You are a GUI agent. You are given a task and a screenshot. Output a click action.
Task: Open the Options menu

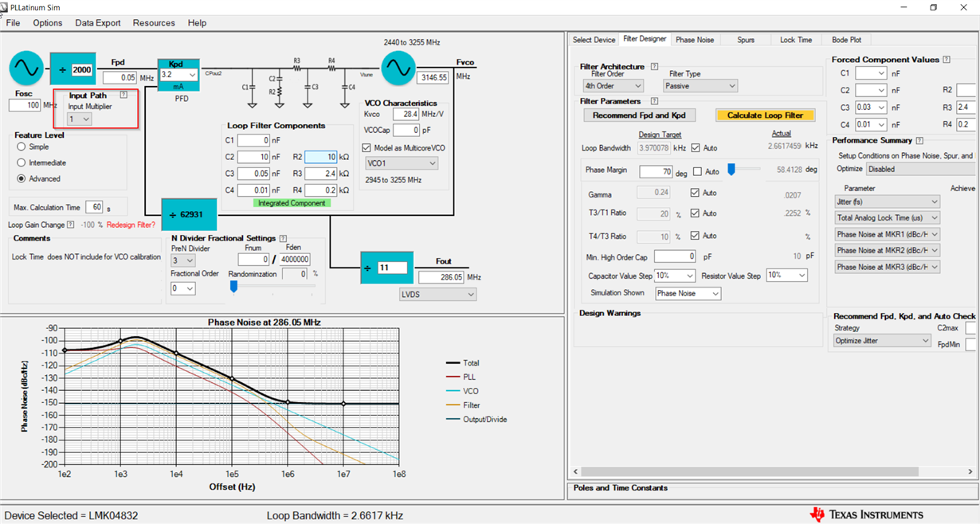point(48,23)
